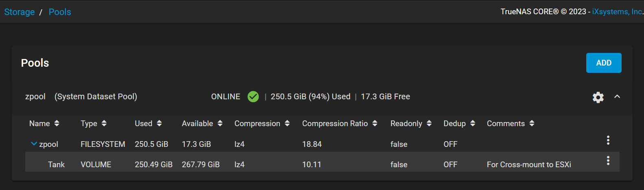
Task: Collapse the zpool tree row chevron
Action: click(x=34, y=144)
